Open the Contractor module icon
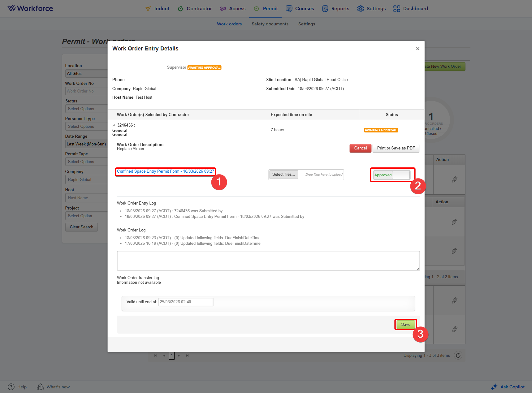 (x=180, y=9)
